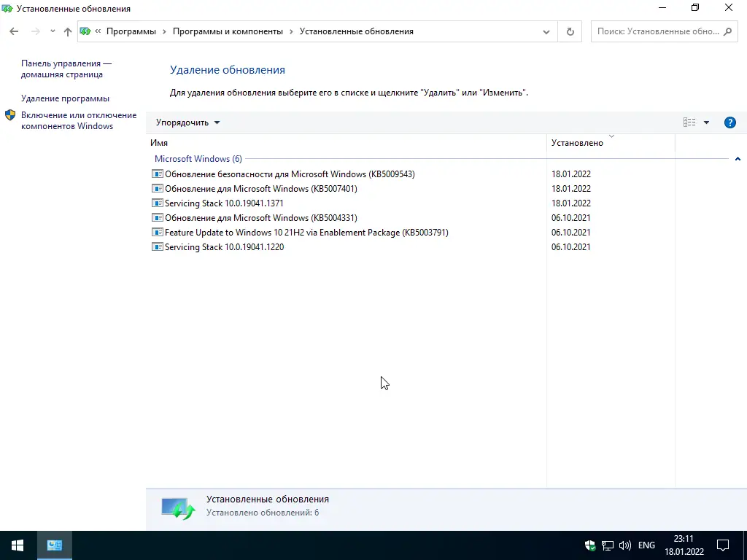Open the volume tray icon

(624, 545)
